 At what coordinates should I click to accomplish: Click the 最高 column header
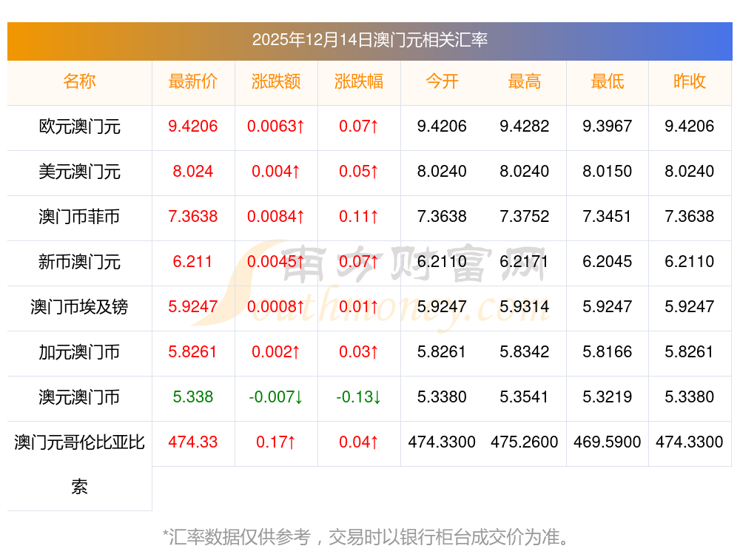(525, 81)
